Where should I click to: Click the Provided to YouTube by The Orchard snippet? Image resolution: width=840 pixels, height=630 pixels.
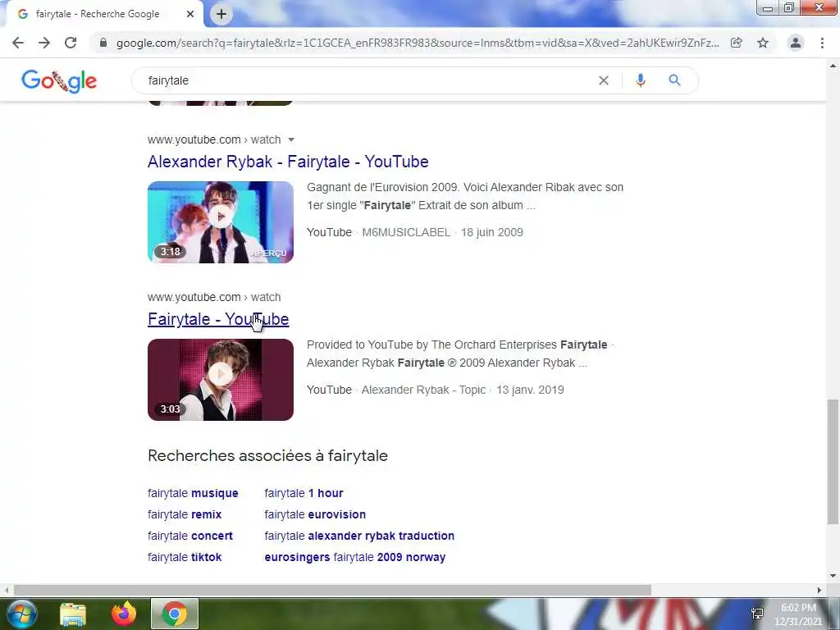(459, 354)
